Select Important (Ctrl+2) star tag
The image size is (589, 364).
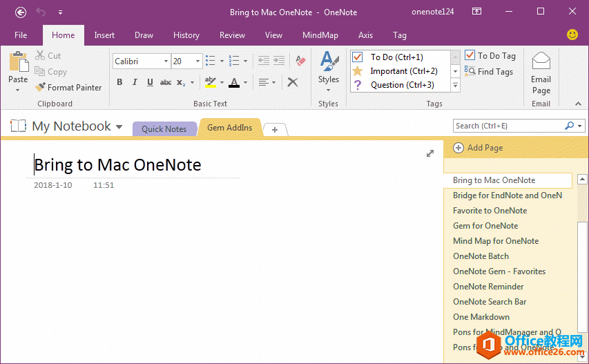(x=400, y=71)
